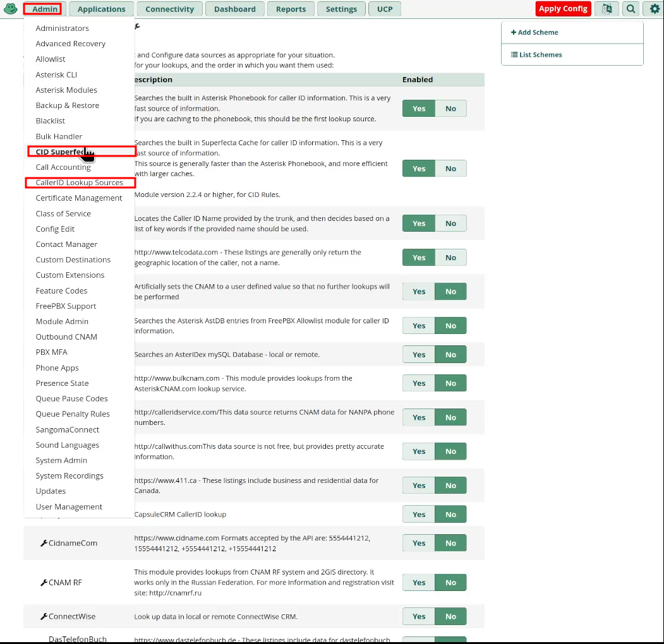Click the red Apply Config button

(x=563, y=9)
